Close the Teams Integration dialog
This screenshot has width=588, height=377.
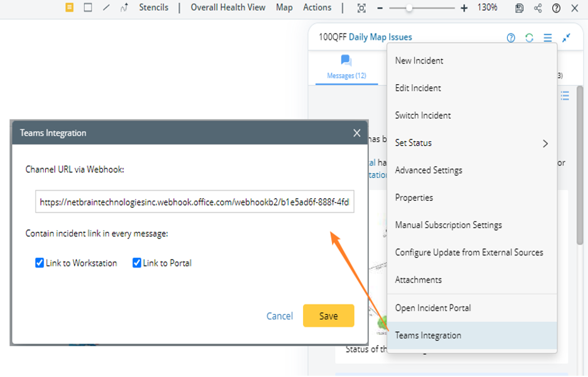pyautogui.click(x=356, y=133)
